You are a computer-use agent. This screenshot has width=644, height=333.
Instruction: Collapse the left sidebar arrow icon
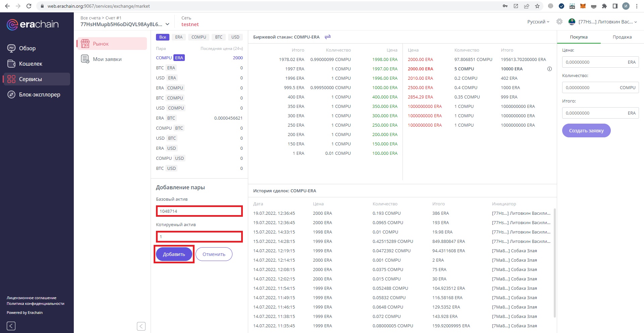[x=11, y=326]
